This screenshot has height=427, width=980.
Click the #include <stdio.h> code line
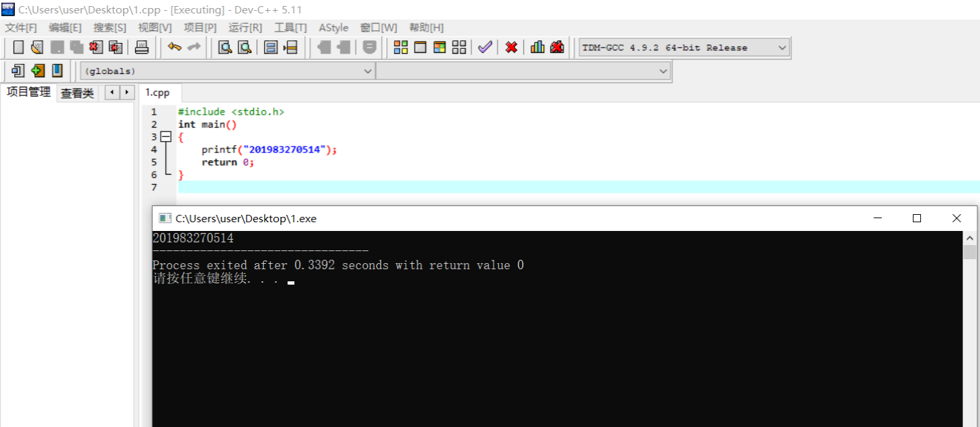[x=231, y=111]
